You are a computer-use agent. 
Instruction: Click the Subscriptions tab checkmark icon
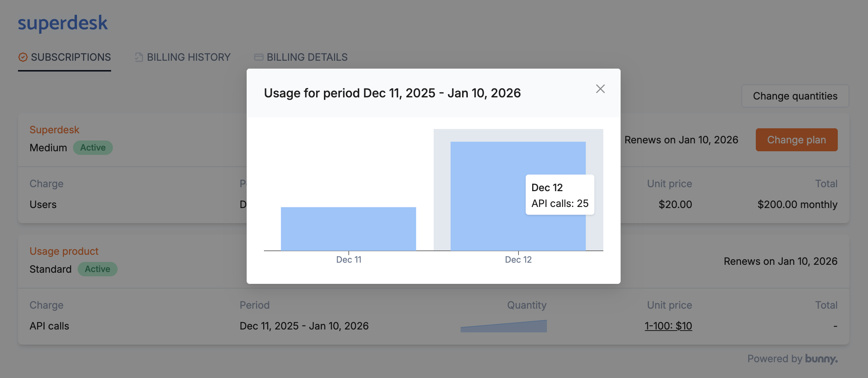[23, 57]
